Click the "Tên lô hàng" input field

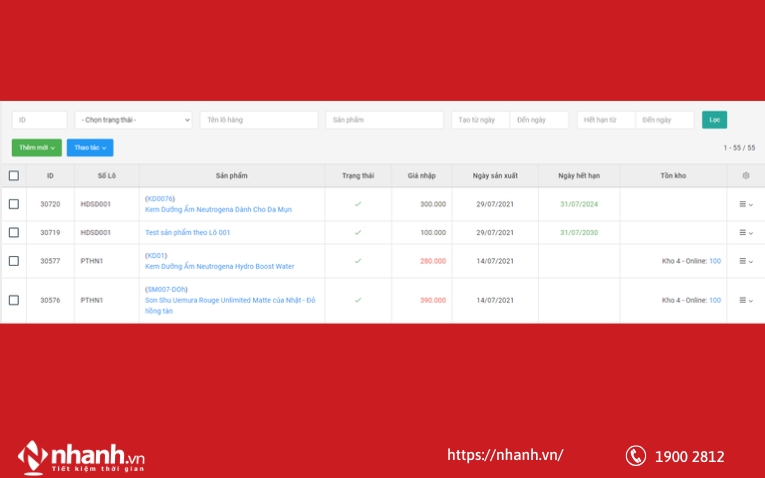(x=259, y=120)
